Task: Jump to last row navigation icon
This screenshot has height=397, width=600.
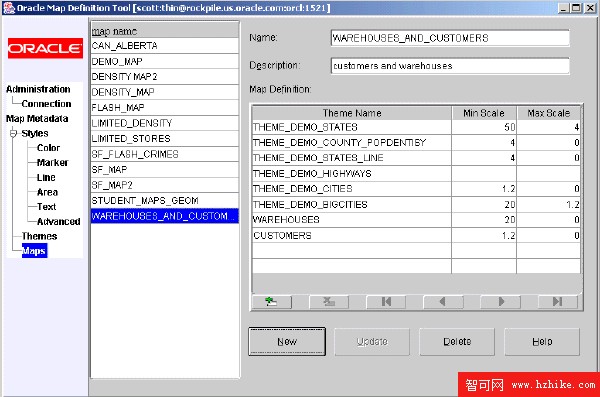Action: [558, 302]
